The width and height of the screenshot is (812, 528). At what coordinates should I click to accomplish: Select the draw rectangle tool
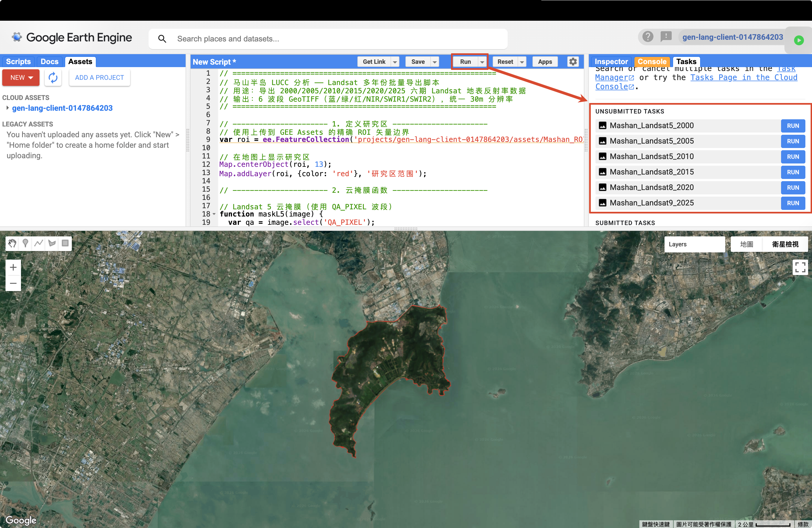[x=65, y=243]
